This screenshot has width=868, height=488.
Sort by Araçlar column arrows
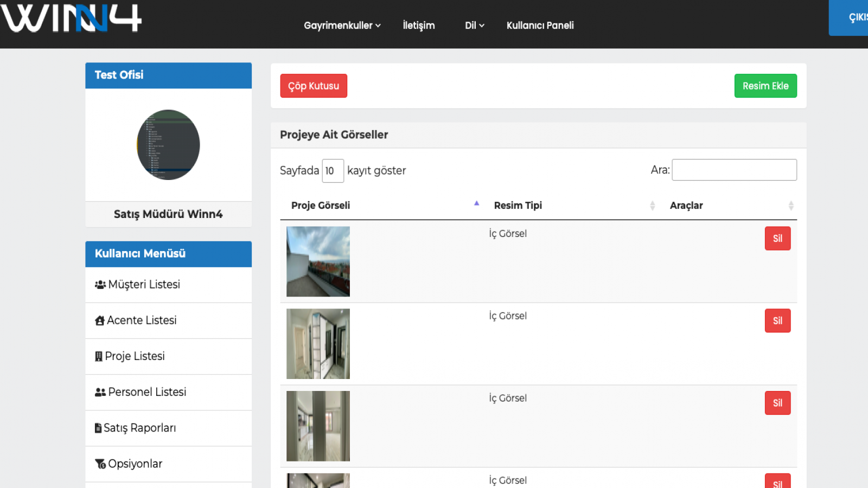[791, 206]
